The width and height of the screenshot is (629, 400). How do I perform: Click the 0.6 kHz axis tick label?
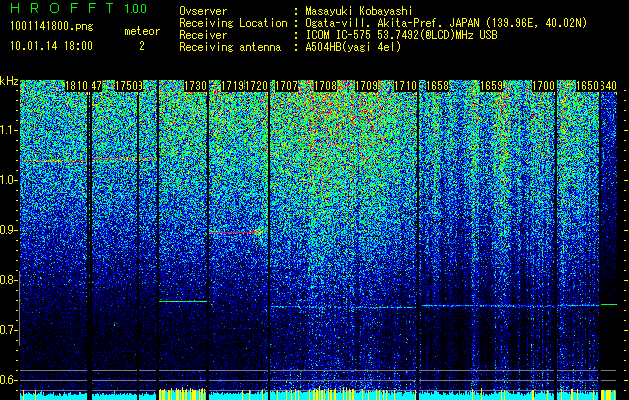9,380
